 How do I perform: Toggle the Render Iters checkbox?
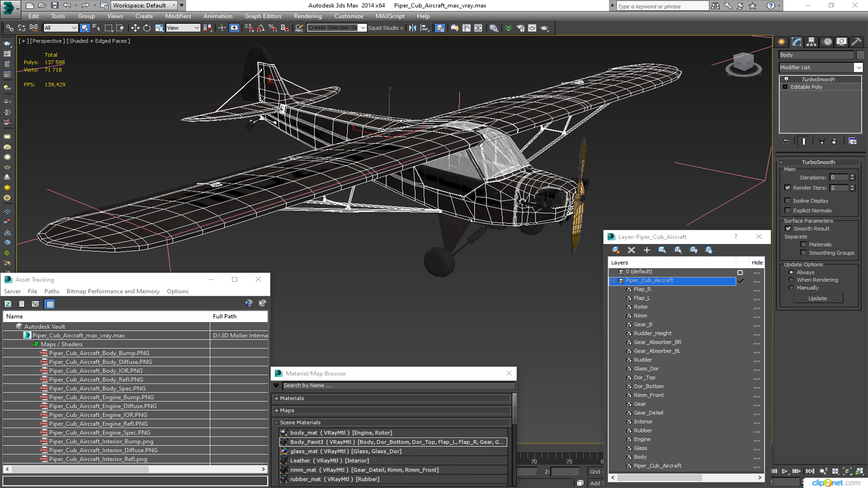(x=788, y=188)
